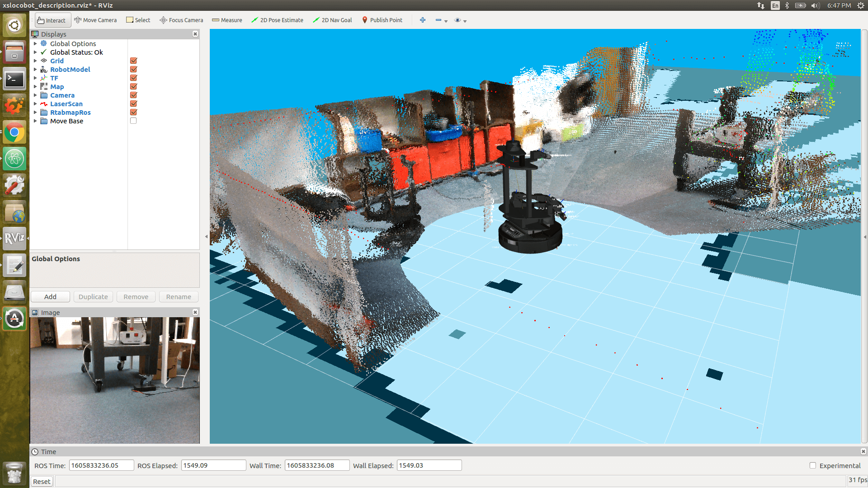Uncheck the Grid display checkbox
This screenshot has height=488, width=868.
(x=133, y=61)
